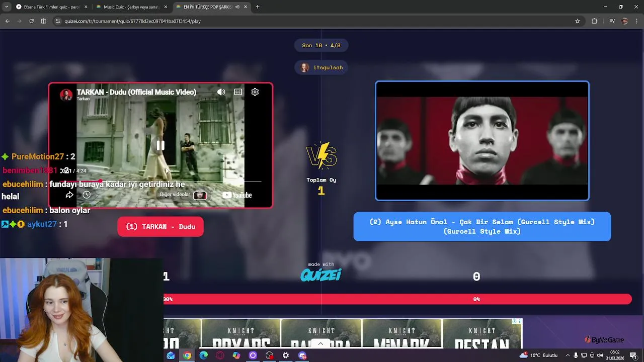Go back in browser history

8,21
